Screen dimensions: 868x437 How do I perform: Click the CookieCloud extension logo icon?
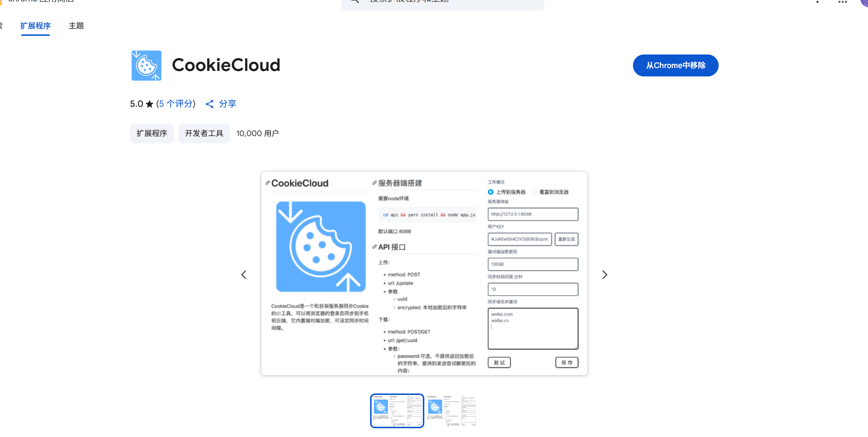coord(146,65)
